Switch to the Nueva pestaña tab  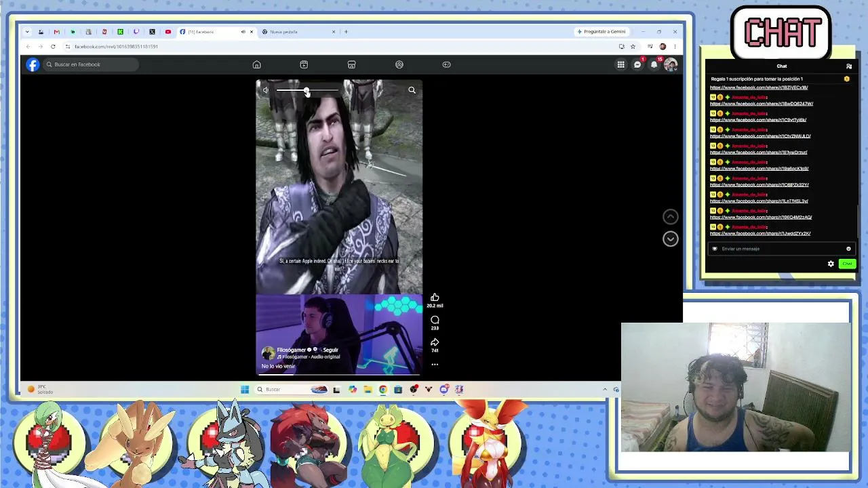pos(298,32)
